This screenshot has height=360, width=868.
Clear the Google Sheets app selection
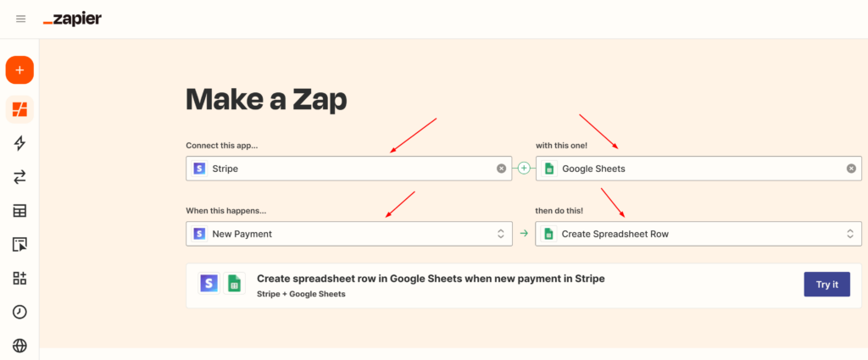851,169
